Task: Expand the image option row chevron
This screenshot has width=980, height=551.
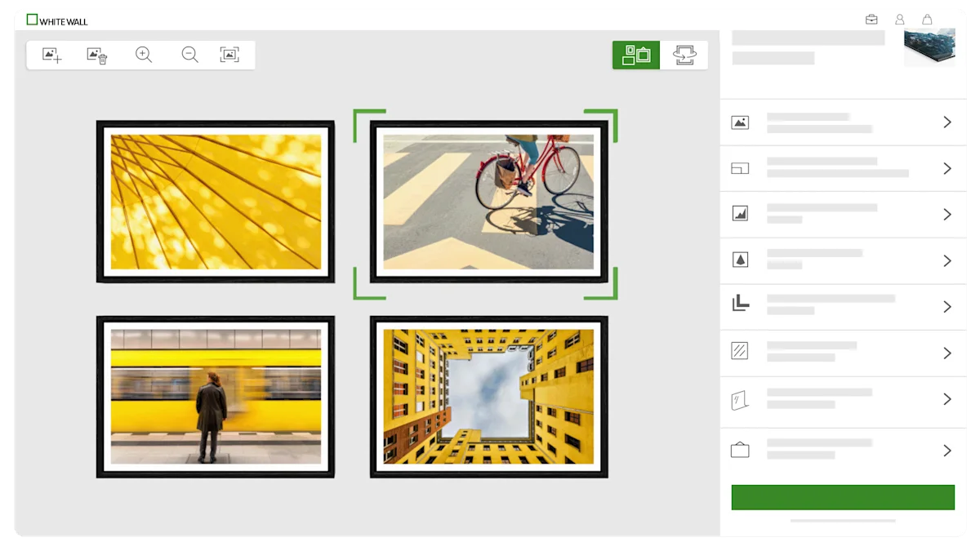Action: [x=947, y=122]
